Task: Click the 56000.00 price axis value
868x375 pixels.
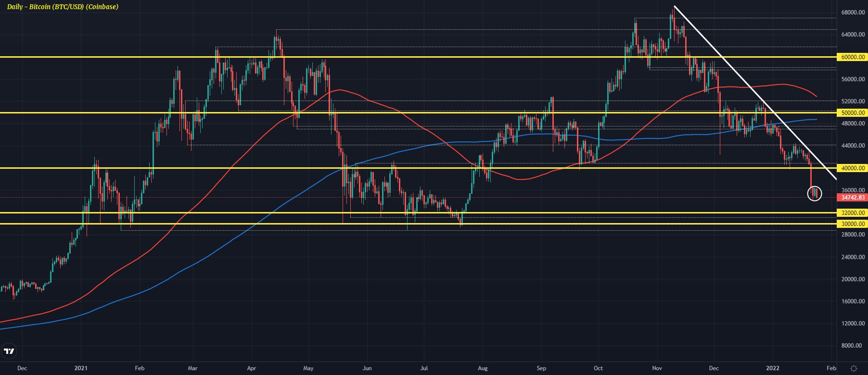Action: pos(853,79)
